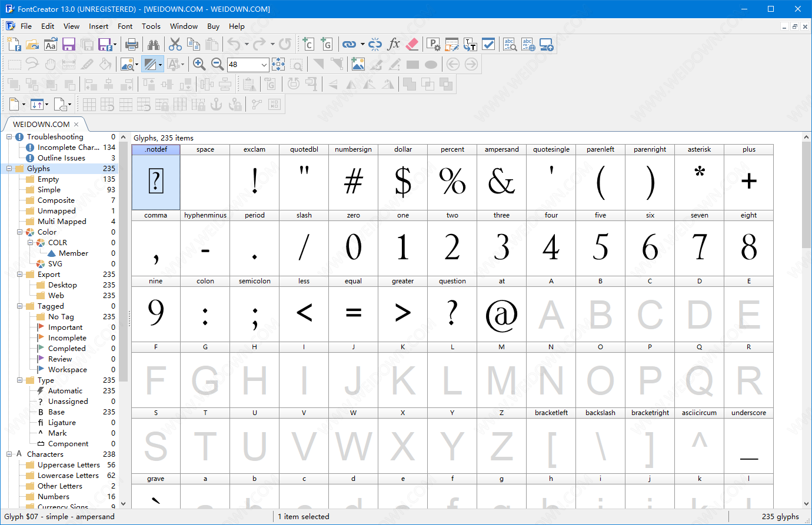812x525 pixels.
Task: Click the category panel scroll down arrow
Action: 123,503
